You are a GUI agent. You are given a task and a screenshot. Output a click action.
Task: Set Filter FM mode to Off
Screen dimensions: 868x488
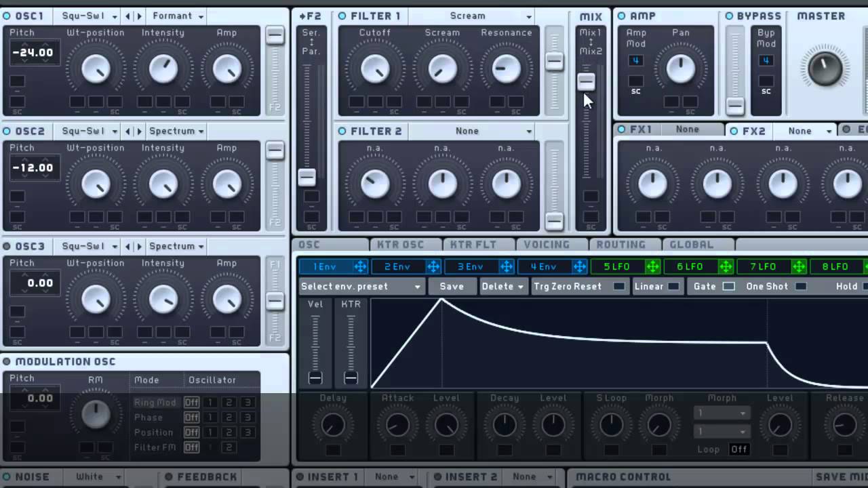[x=192, y=447]
